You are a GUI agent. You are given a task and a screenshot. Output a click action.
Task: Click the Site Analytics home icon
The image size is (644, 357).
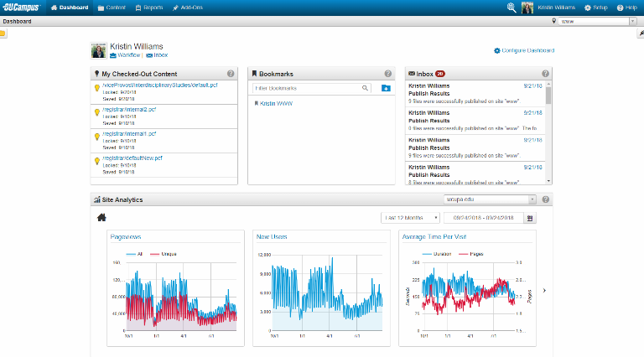pyautogui.click(x=102, y=218)
